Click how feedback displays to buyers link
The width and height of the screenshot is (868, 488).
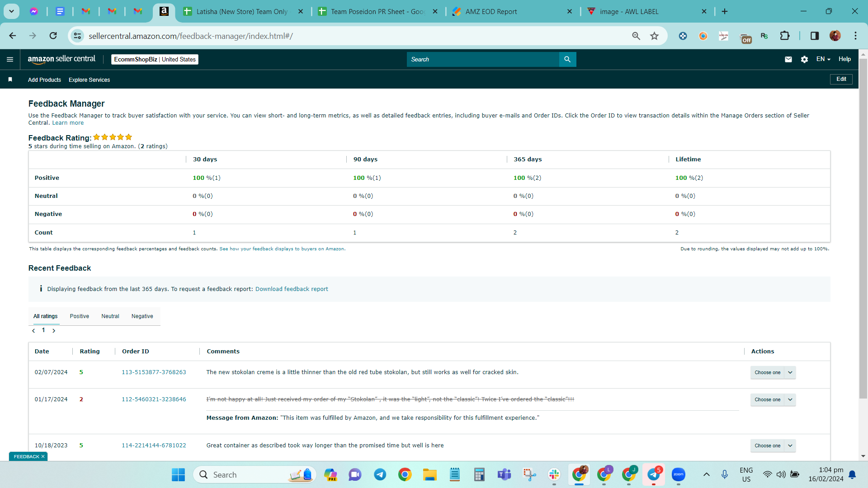[282, 249]
